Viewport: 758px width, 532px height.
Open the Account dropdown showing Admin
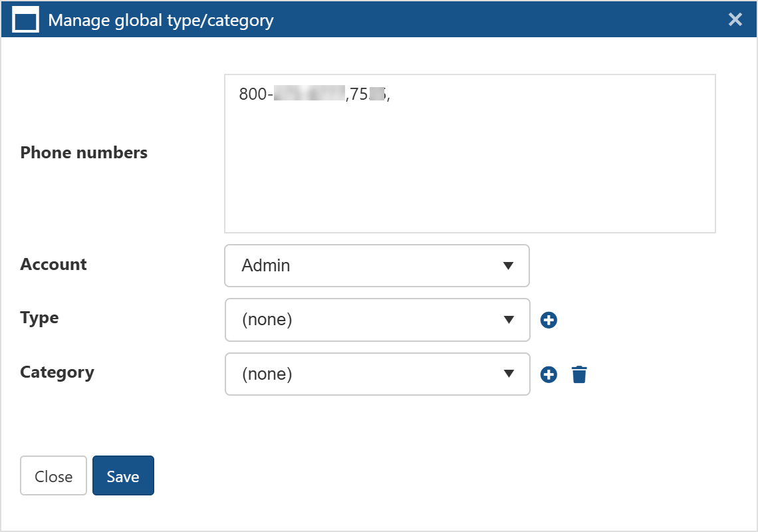[376, 266]
